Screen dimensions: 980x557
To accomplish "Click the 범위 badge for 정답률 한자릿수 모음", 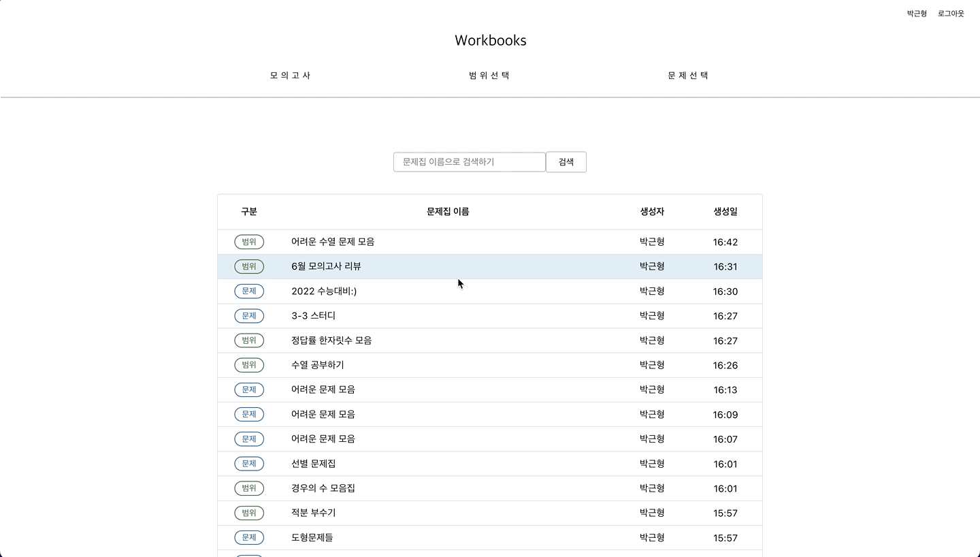I will point(249,340).
